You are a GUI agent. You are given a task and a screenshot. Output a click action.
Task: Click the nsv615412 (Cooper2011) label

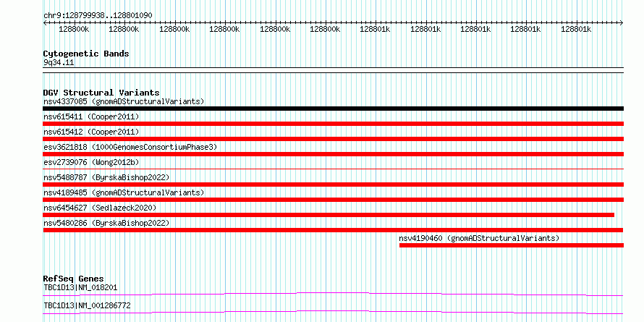pyautogui.click(x=91, y=132)
